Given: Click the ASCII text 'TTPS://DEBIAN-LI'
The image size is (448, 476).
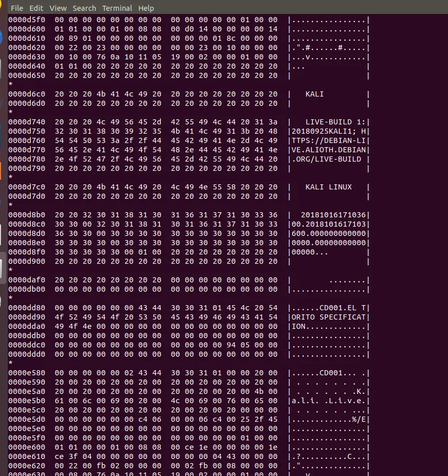Looking at the screenshot, I should (x=329, y=140).
